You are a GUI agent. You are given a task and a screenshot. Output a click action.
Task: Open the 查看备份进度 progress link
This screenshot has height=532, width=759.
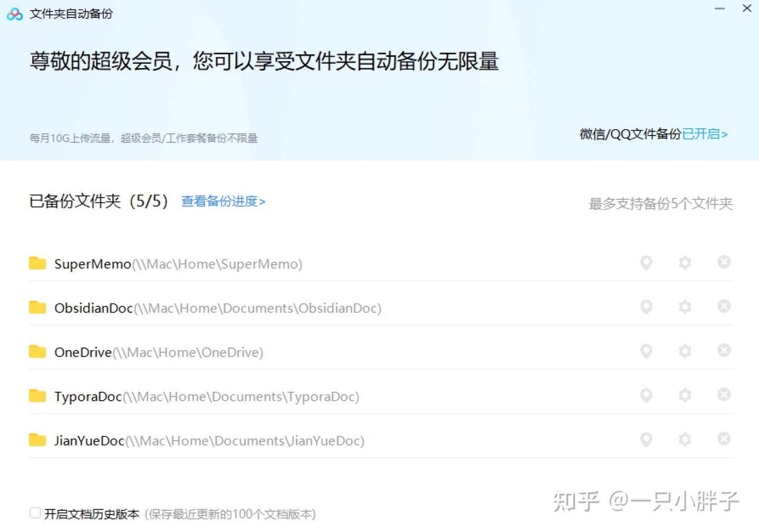223,201
